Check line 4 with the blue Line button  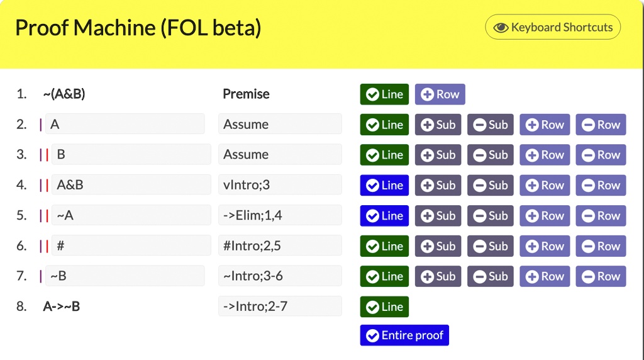click(384, 185)
